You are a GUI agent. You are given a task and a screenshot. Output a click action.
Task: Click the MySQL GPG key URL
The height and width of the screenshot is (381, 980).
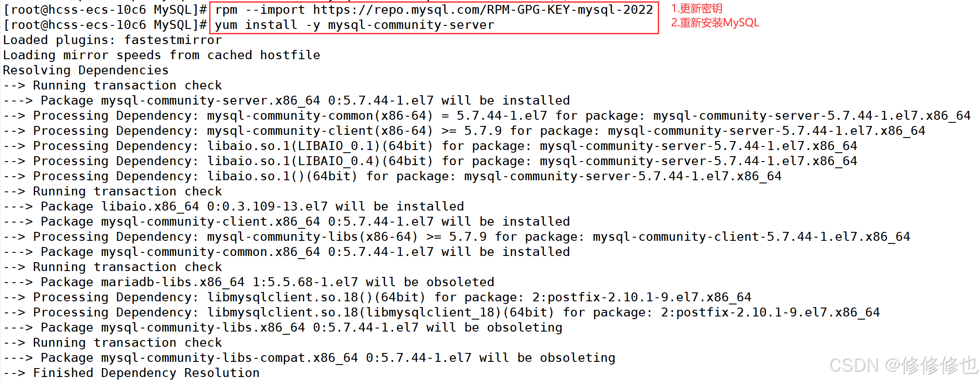point(482,10)
